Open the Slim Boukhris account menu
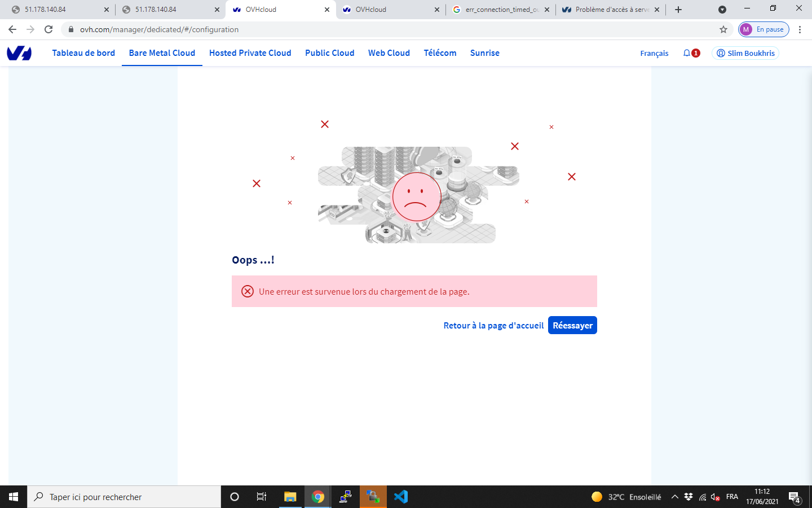812x508 pixels. (745, 53)
